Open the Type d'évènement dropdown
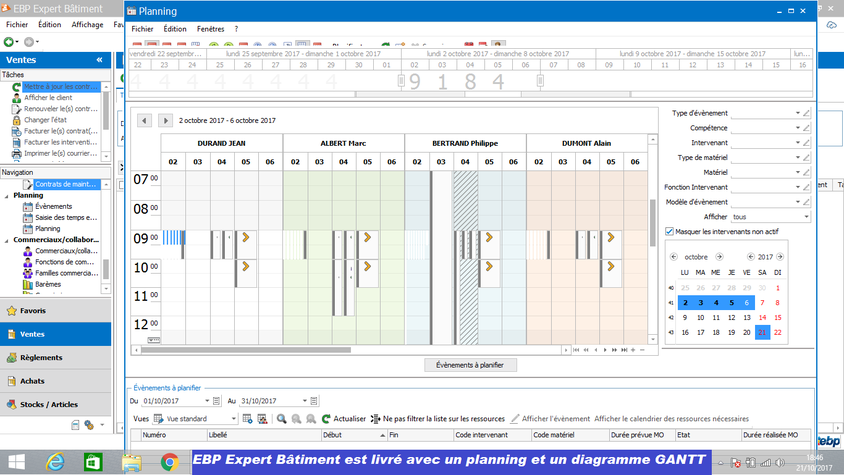The image size is (844, 475). tap(798, 113)
